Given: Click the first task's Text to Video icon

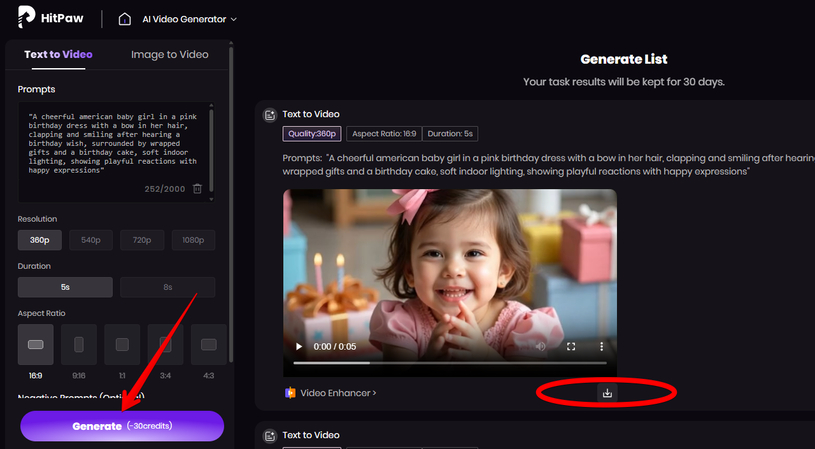Looking at the screenshot, I should [269, 115].
